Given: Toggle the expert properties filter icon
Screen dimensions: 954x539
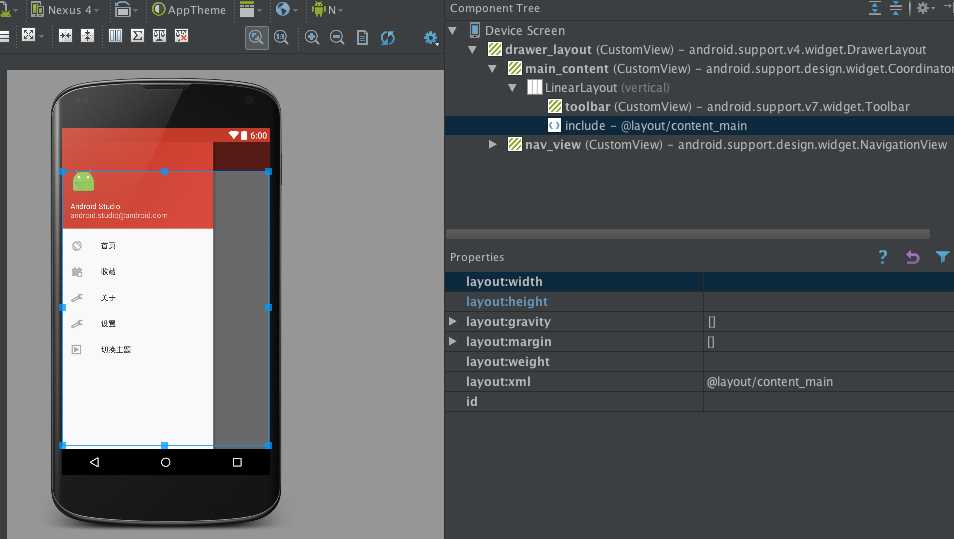Looking at the screenshot, I should click(x=942, y=257).
